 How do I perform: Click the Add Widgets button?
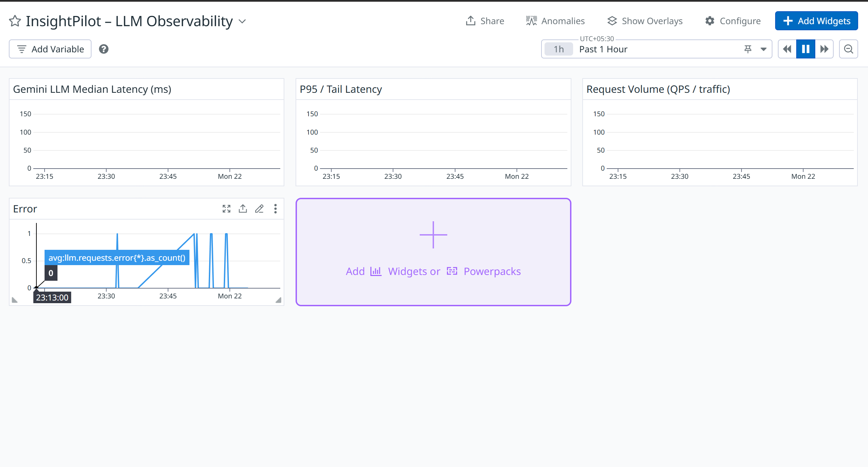(x=816, y=21)
